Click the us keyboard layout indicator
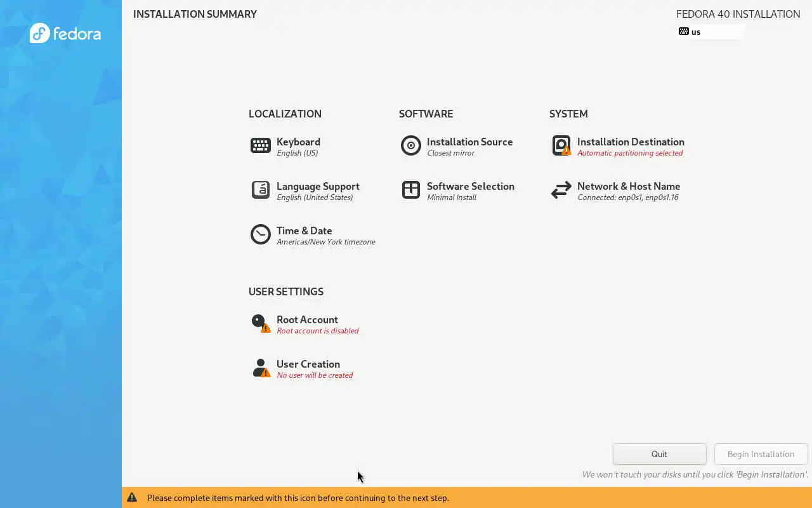This screenshot has width=812, height=508. click(x=710, y=32)
